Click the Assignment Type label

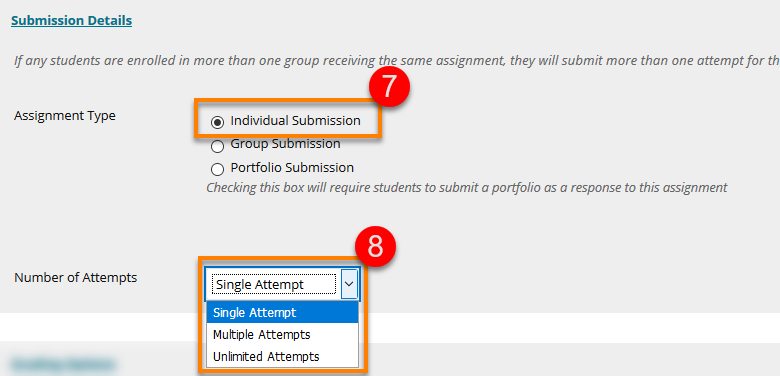tap(65, 116)
